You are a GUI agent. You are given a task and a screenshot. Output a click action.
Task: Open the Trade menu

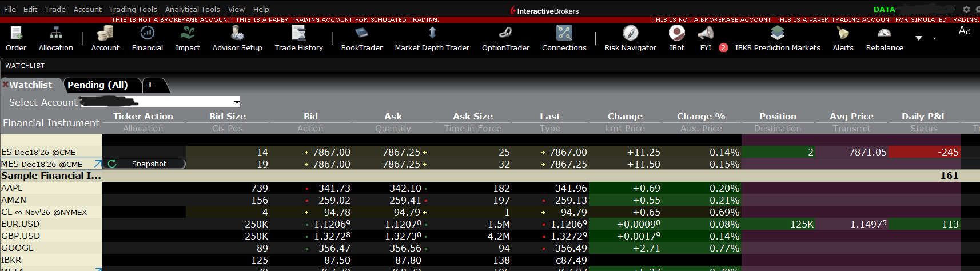tap(55, 9)
